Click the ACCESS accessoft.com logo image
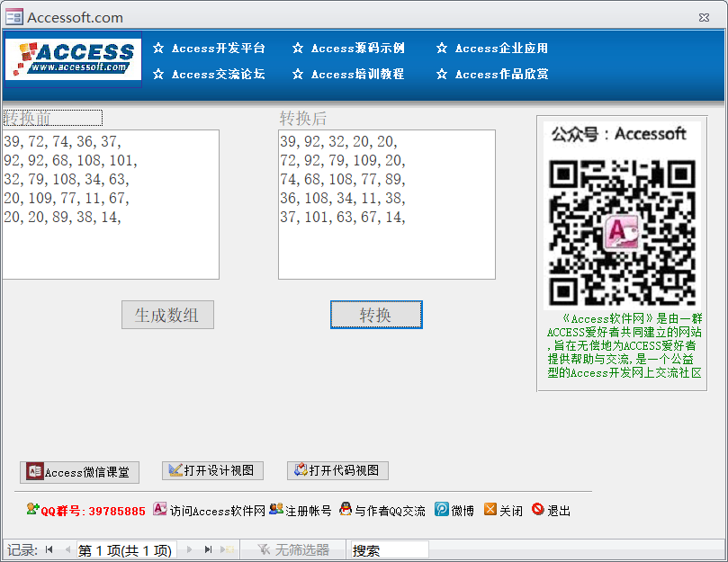The width and height of the screenshot is (728, 562). [73, 59]
